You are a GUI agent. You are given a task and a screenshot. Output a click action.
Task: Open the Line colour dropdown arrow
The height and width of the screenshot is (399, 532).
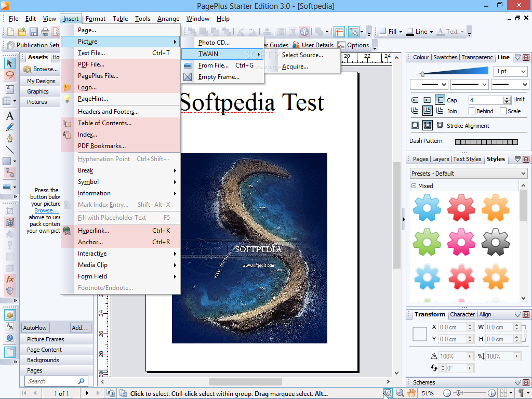click(432, 32)
